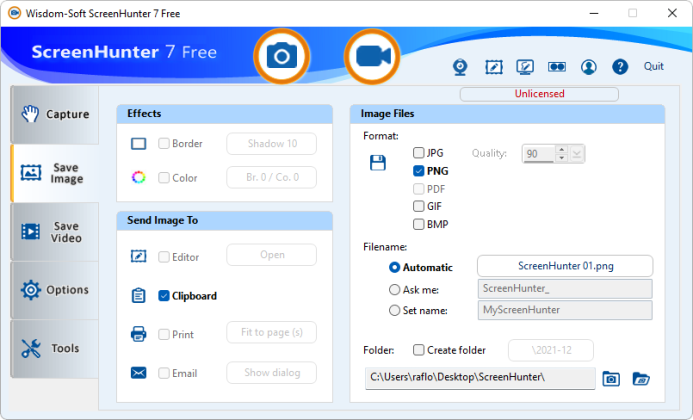693x420 pixels.
Task: Open the webcam tool icon
Action: point(460,67)
